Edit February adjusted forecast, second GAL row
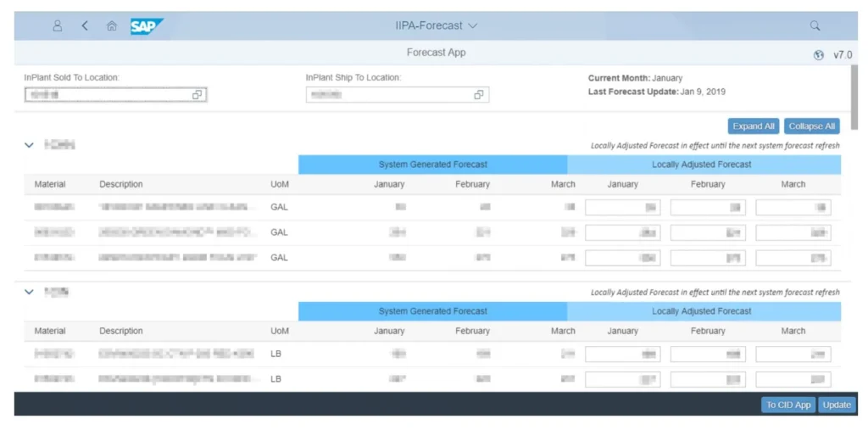868x430 pixels. point(708,232)
